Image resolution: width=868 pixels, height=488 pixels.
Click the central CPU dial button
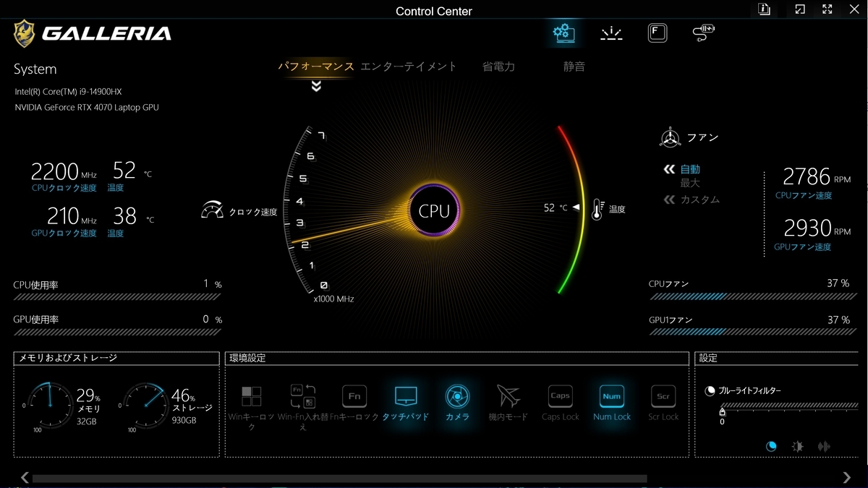[x=434, y=210]
